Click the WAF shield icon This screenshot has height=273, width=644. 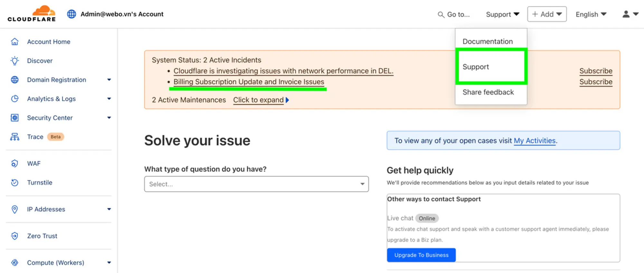14,164
